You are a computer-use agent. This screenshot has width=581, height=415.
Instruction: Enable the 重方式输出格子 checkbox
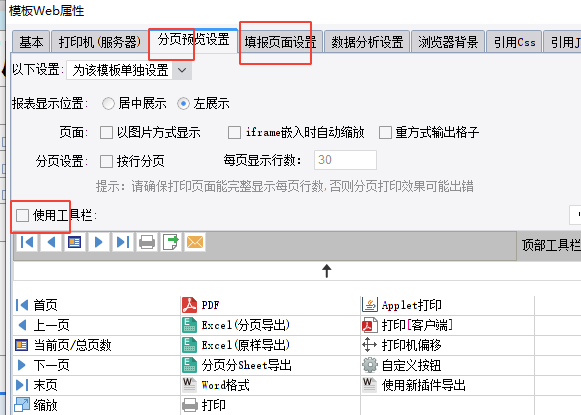[x=385, y=133]
